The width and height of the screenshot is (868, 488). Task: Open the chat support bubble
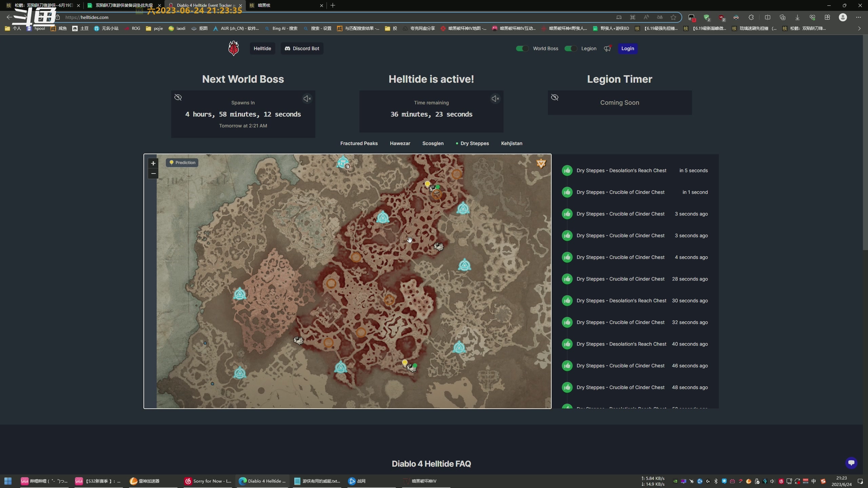[851, 463]
